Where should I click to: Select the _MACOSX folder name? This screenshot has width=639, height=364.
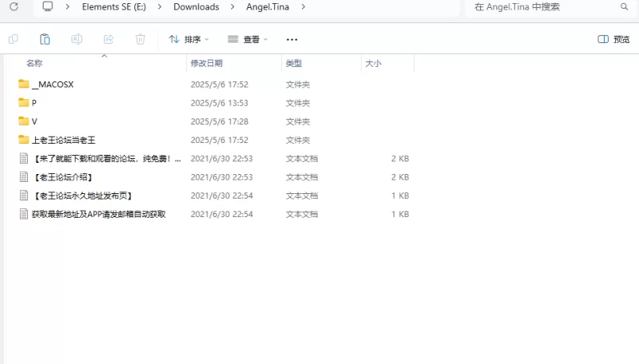click(53, 85)
